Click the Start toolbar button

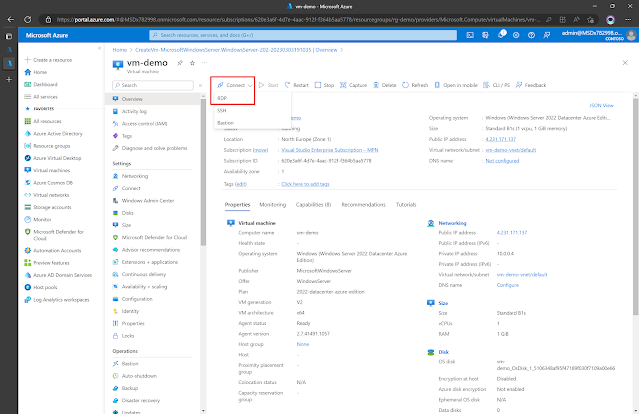(x=269, y=85)
